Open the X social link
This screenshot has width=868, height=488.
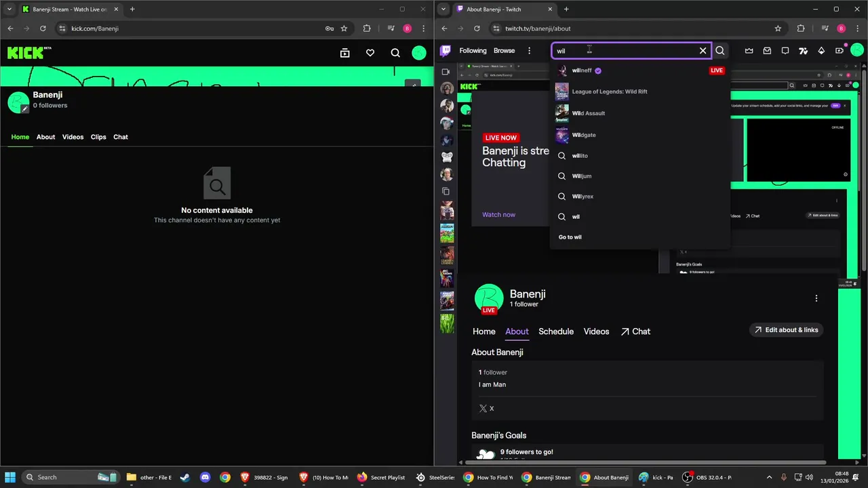point(486,409)
